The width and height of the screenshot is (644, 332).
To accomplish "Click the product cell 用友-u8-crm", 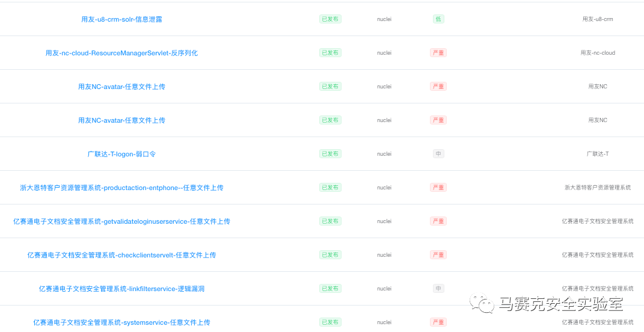I will click(x=598, y=19).
